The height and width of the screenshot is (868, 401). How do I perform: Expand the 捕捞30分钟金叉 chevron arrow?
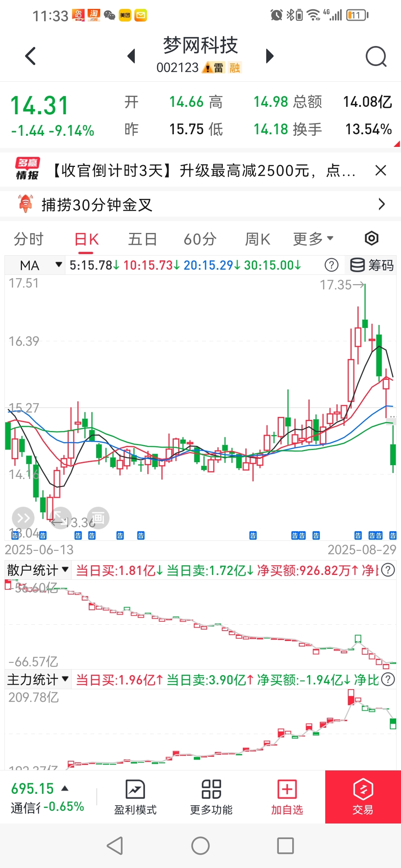click(x=381, y=204)
